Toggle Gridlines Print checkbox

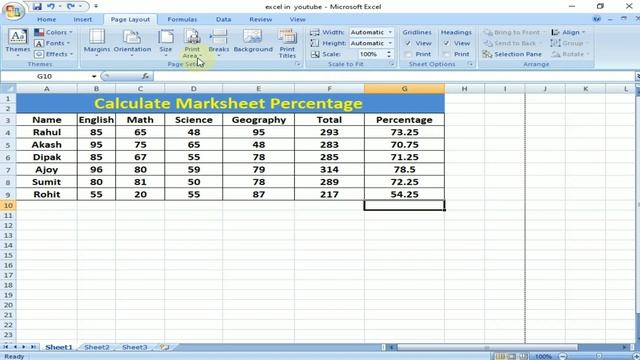[x=408, y=54]
